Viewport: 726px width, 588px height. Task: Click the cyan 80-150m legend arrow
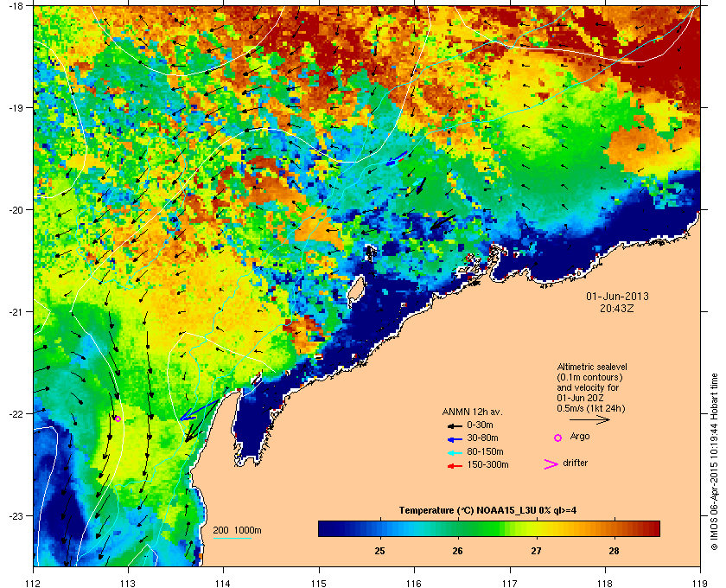tap(455, 453)
